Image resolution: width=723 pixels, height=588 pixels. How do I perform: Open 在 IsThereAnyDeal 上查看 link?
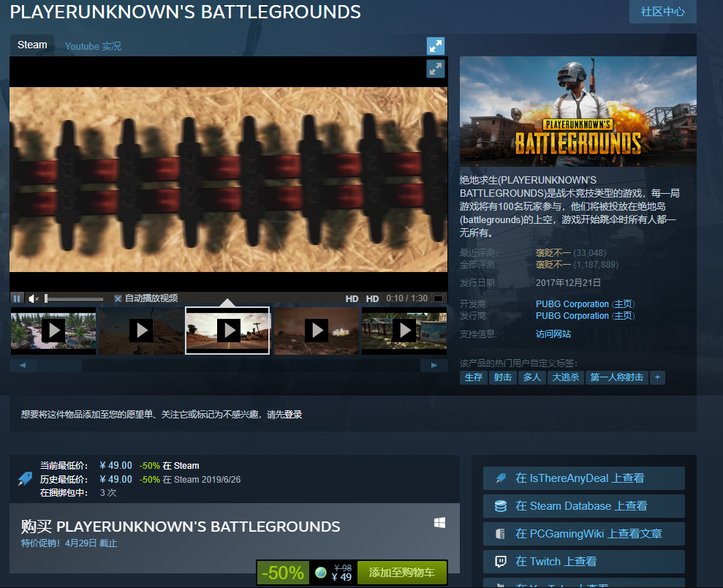click(x=584, y=478)
